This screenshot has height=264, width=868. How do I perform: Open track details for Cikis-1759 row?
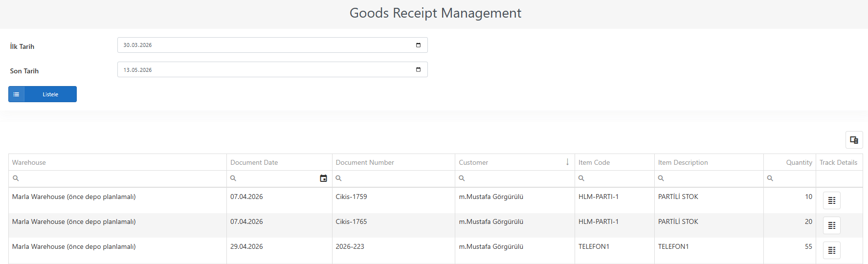coord(831,200)
